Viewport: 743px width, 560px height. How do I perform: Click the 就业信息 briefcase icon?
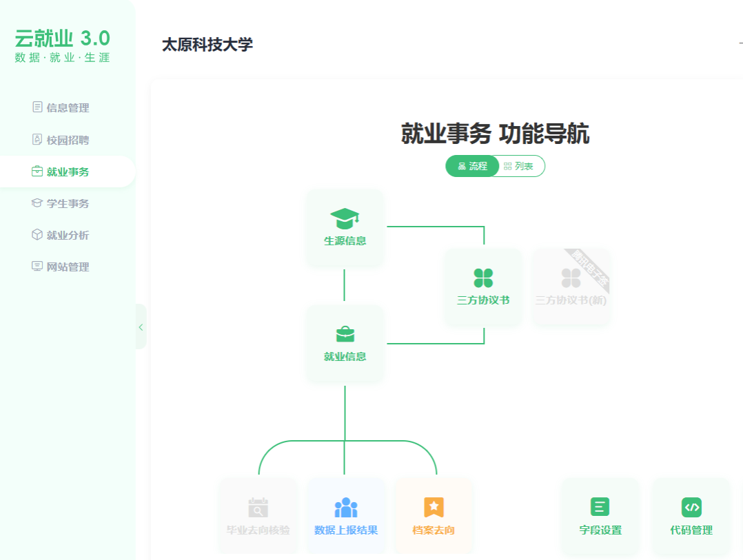tap(345, 335)
